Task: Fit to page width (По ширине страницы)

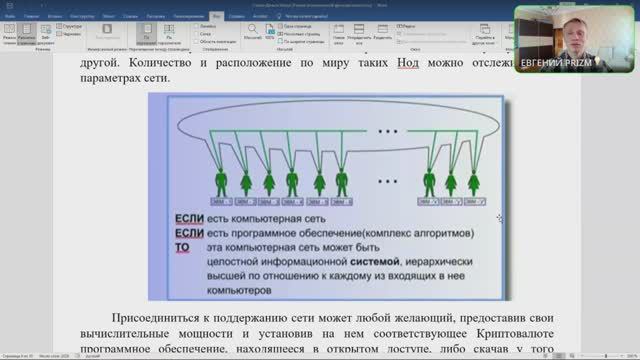Action: coord(301,42)
